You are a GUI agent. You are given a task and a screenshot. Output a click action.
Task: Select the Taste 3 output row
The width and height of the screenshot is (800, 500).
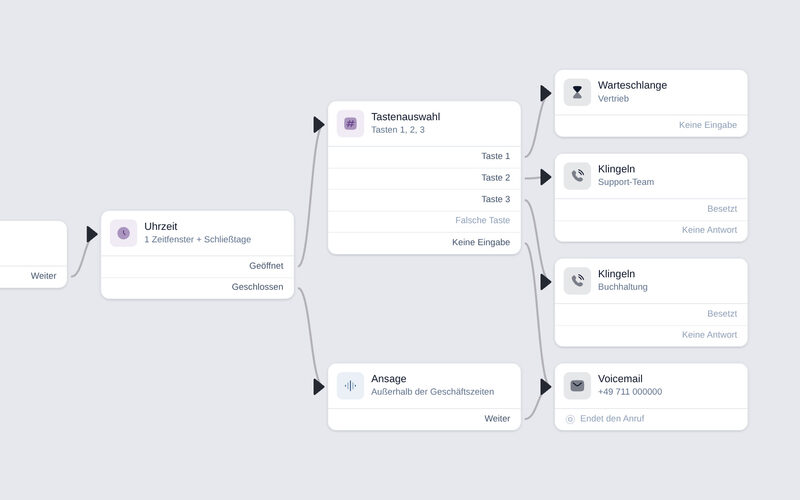424,200
